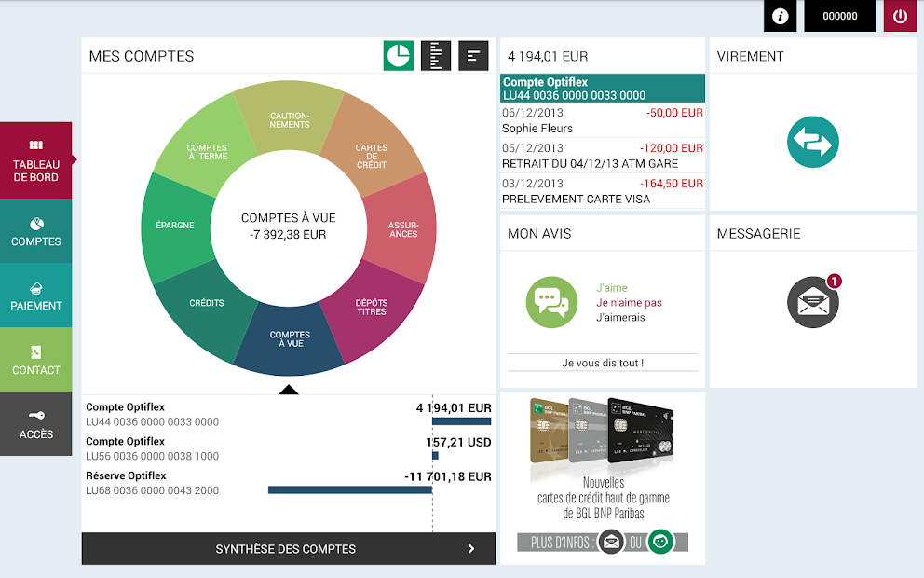Viewport: 924px width, 578px height.
Task: Open Tableau de Bord sidebar tab
Action: point(36,160)
